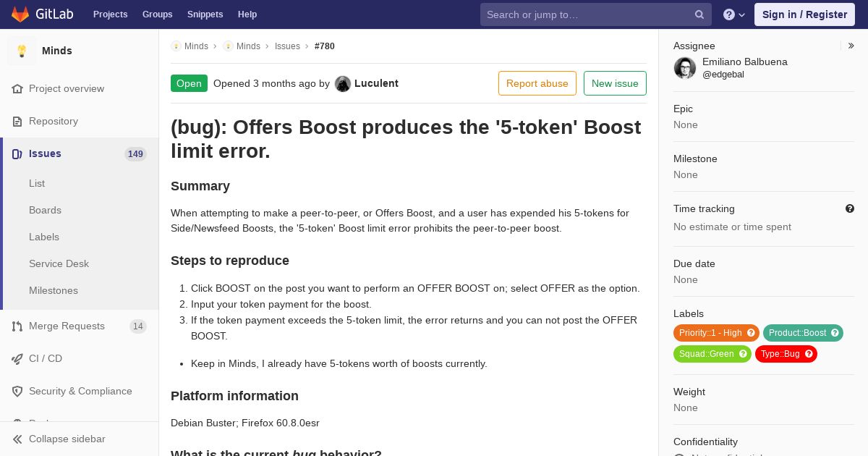
Task: Click help icon on Type::Bug label
Action: point(809,354)
